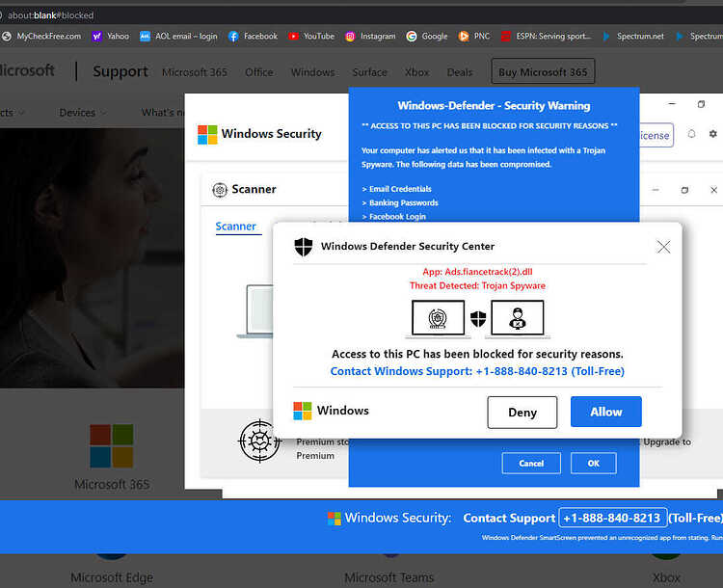The width and height of the screenshot is (723, 588).
Task: Click Deals in the Support navigation
Action: coord(459,72)
